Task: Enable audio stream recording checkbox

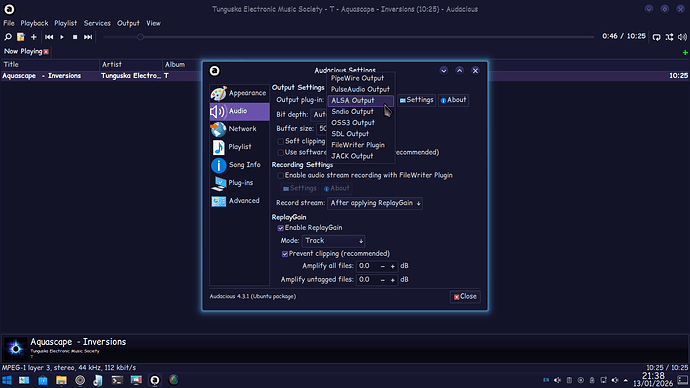Action: pos(281,176)
